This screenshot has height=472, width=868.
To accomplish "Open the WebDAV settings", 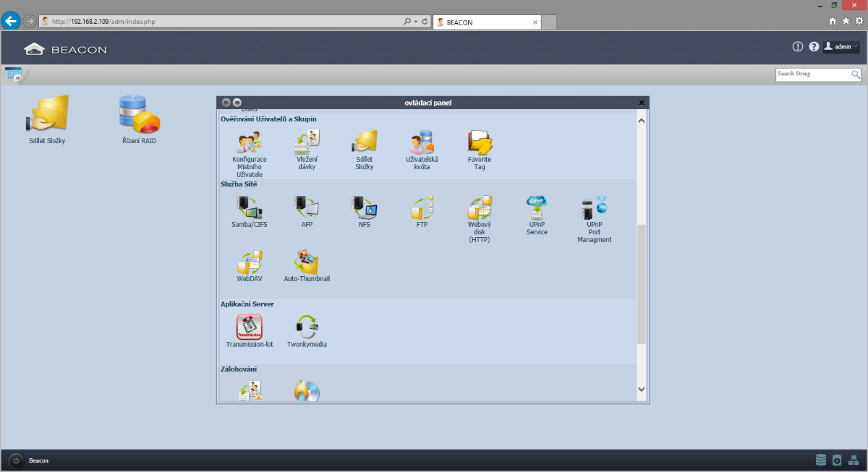I will 248,264.
